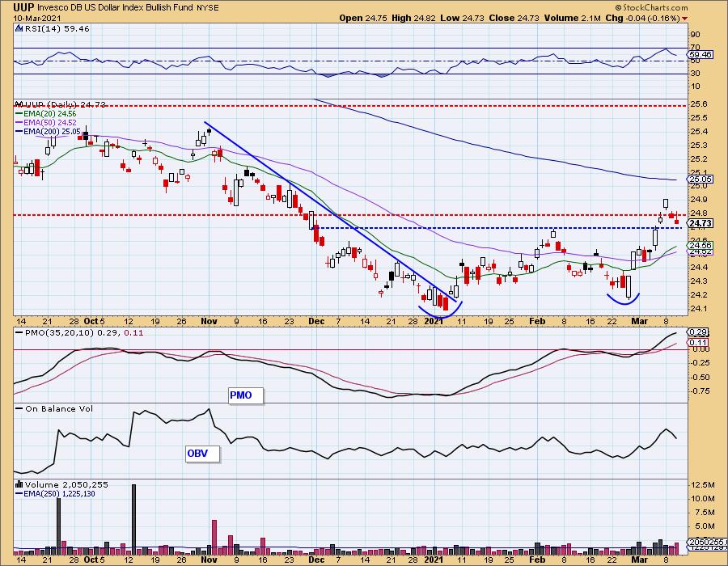Click the Volume 2.1M value
This screenshot has width=728, height=566.
click(x=573, y=18)
